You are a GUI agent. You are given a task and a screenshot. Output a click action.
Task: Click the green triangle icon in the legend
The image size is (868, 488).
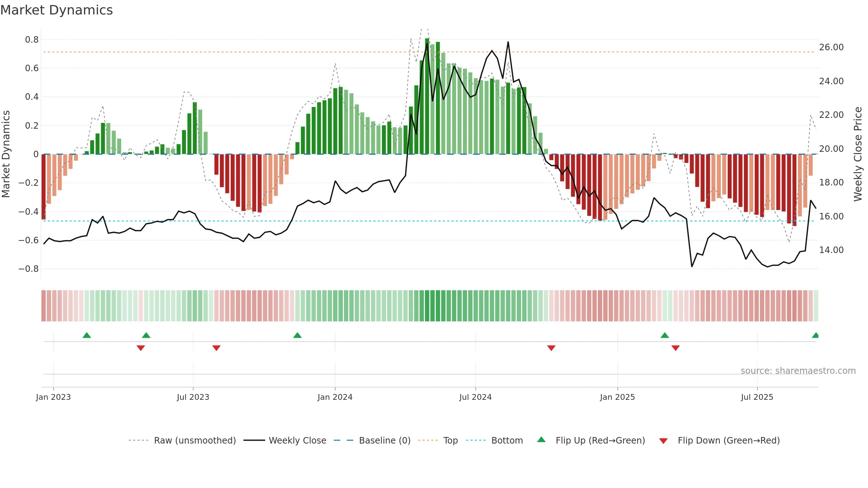(541, 440)
